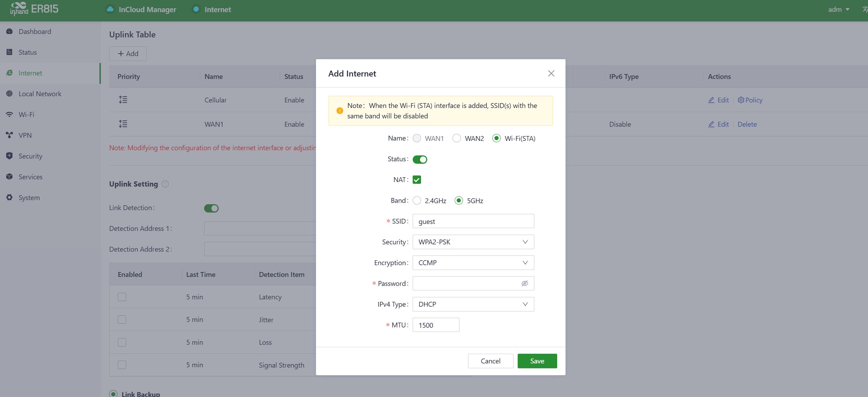Click the InCloud Manager cloud icon
Viewport: 868px width, 397px height.
(x=110, y=9)
